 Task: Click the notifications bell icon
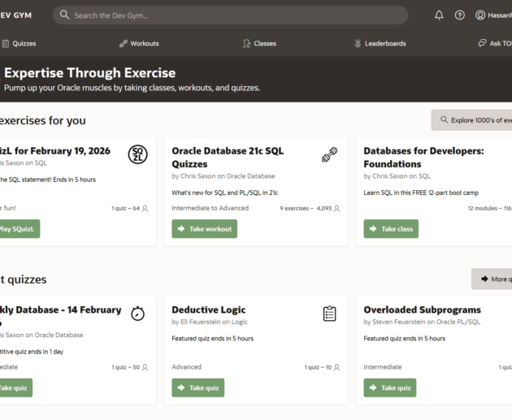click(x=439, y=15)
